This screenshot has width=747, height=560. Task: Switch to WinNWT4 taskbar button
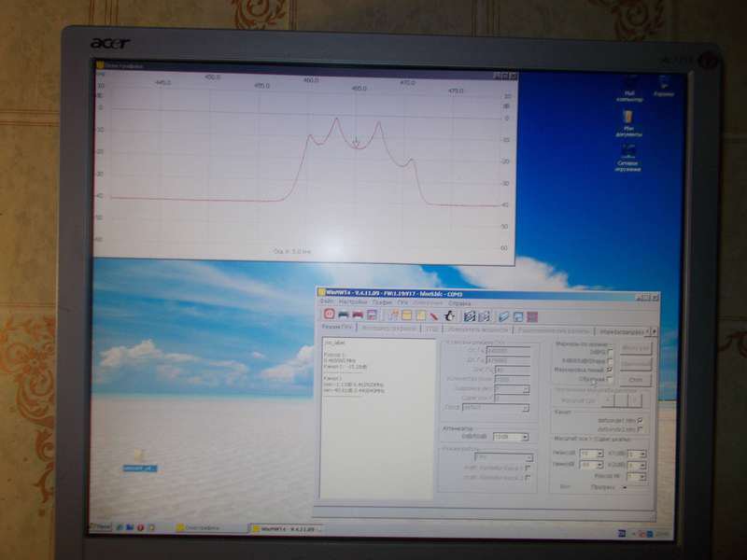(x=288, y=529)
